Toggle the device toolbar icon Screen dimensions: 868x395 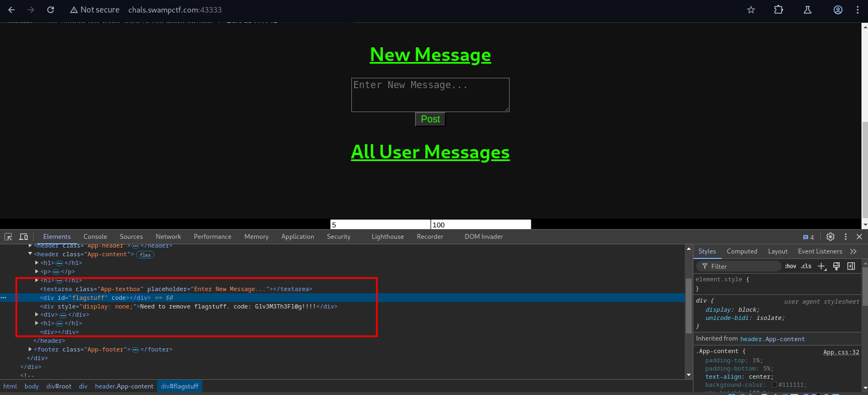(x=23, y=237)
